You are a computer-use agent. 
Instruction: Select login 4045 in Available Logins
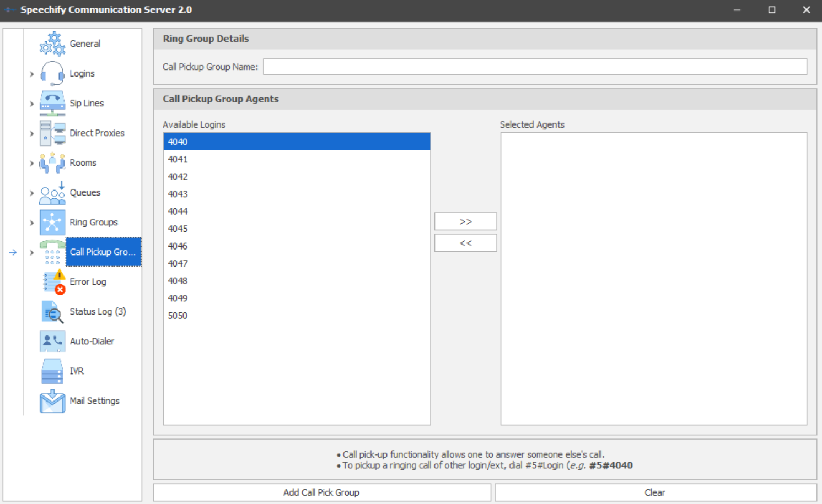[x=297, y=229]
